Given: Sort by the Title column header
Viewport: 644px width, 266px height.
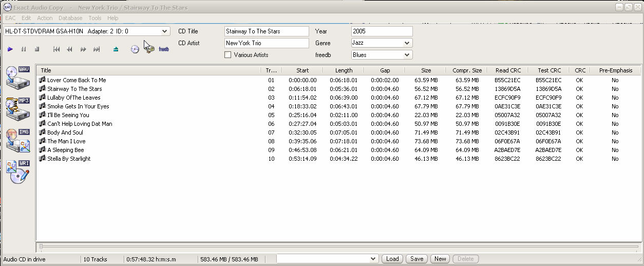Looking at the screenshot, I should (x=148, y=70).
